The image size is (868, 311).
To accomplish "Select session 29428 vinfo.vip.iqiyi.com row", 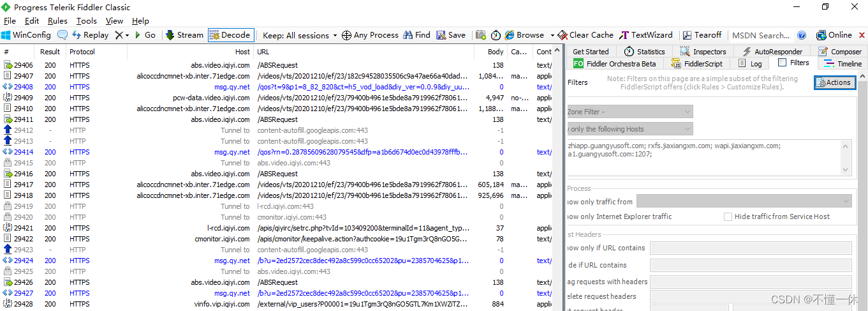I will (277, 304).
